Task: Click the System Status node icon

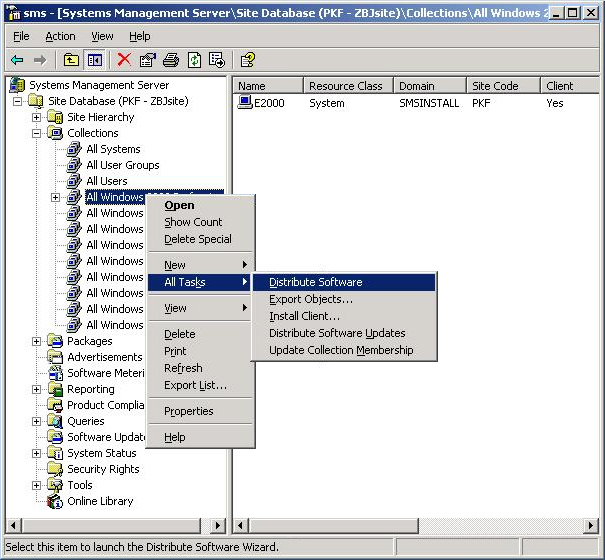Action: [55, 453]
